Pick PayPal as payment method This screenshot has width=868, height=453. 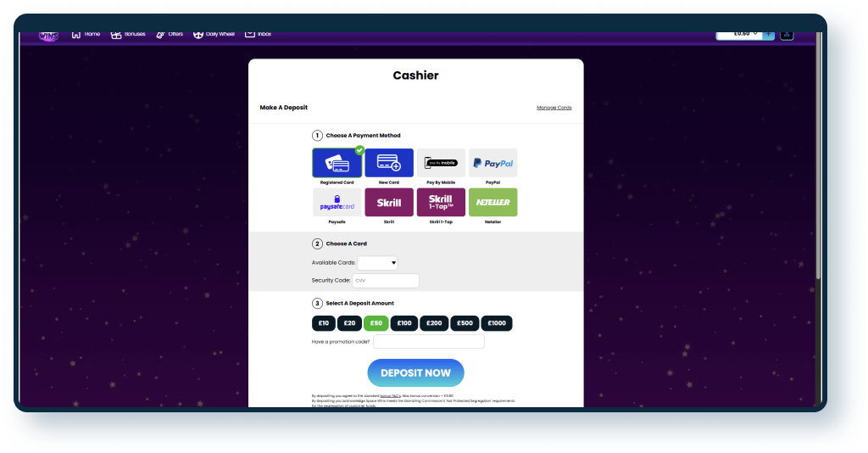[492, 163]
